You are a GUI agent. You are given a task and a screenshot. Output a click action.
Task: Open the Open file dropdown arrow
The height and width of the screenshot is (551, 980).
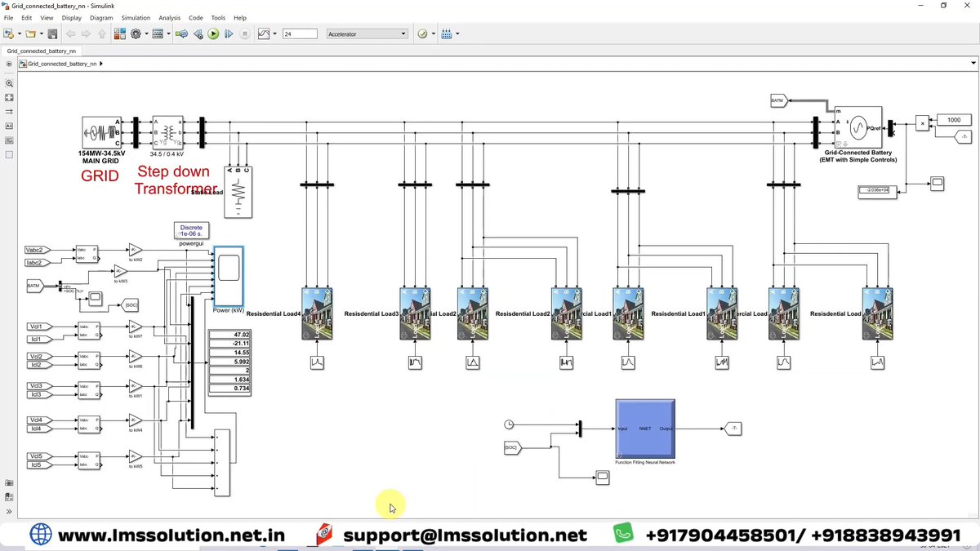click(x=41, y=33)
